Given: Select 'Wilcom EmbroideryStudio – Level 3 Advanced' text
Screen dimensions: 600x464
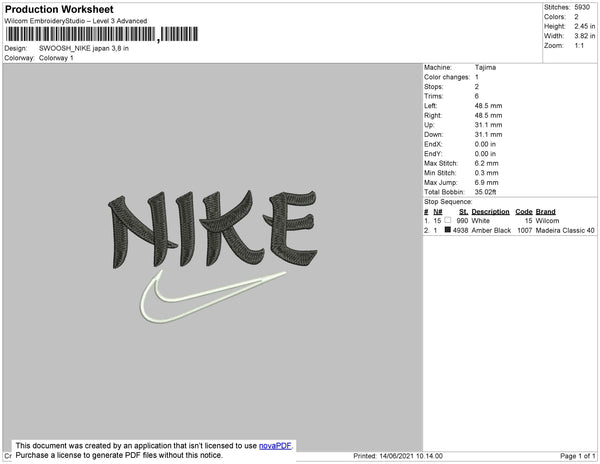Looking at the screenshot, I should pos(76,21).
